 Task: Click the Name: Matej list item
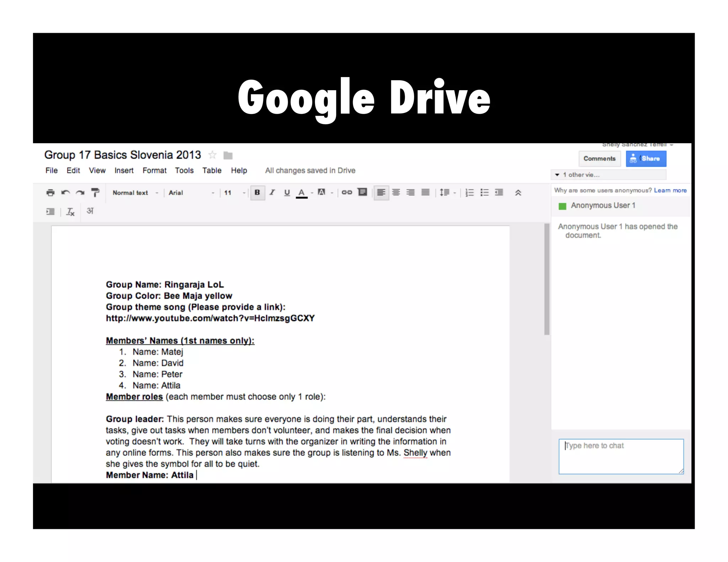158,352
